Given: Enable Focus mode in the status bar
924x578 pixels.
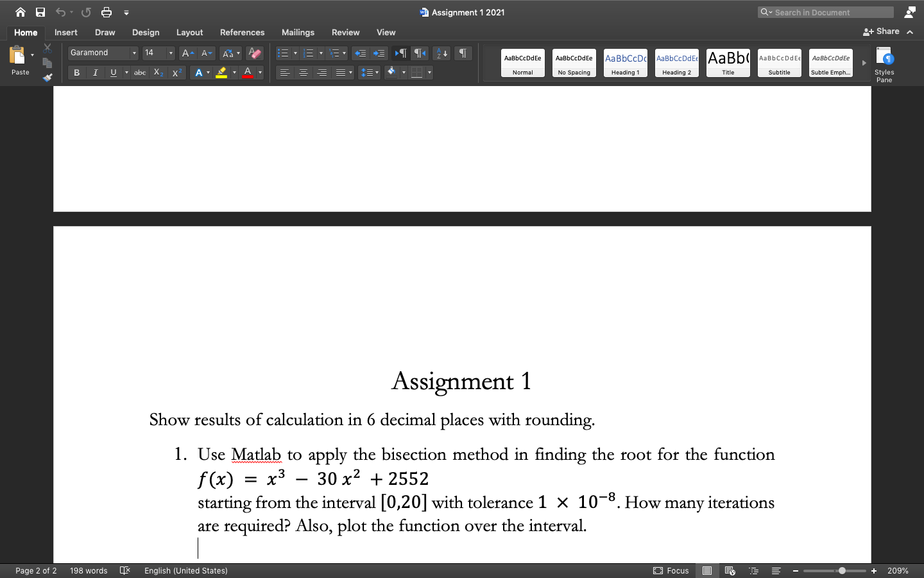Looking at the screenshot, I should click(x=671, y=570).
